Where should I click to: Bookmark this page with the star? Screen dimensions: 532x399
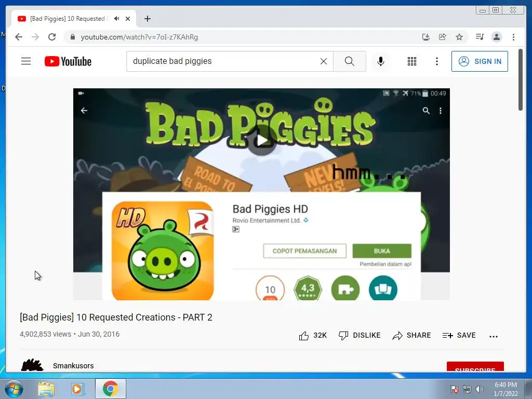pyautogui.click(x=459, y=37)
